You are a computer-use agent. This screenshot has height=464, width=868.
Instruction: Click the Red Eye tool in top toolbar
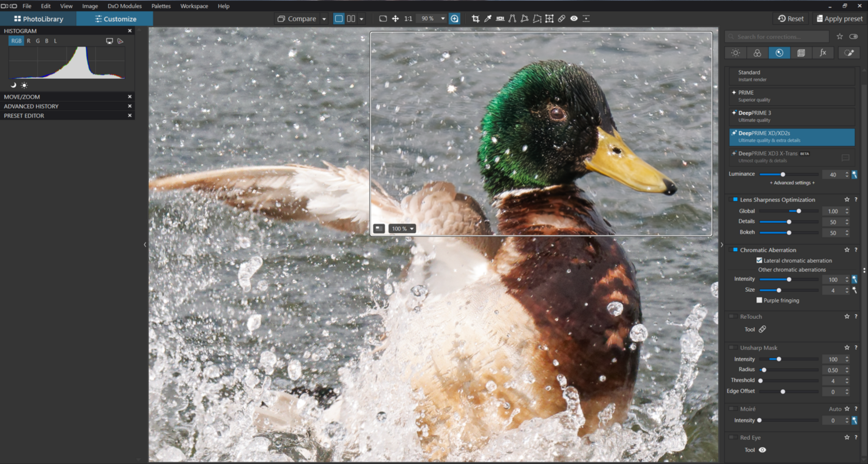[x=574, y=19]
